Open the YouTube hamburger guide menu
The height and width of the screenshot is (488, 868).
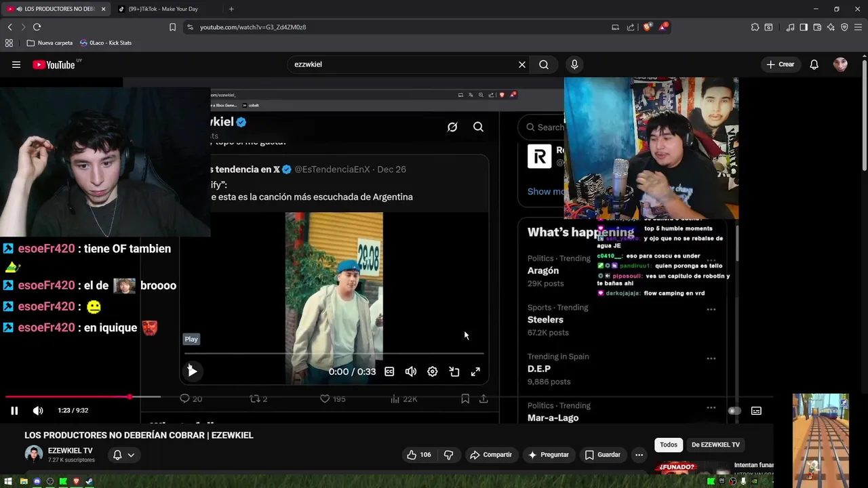(16, 64)
